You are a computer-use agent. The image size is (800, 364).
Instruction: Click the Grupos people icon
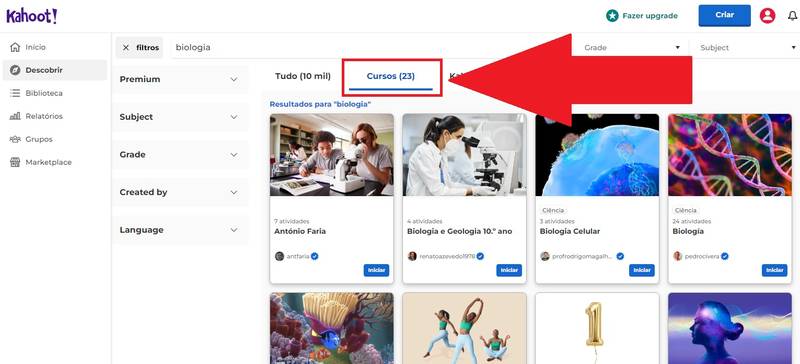(15, 139)
